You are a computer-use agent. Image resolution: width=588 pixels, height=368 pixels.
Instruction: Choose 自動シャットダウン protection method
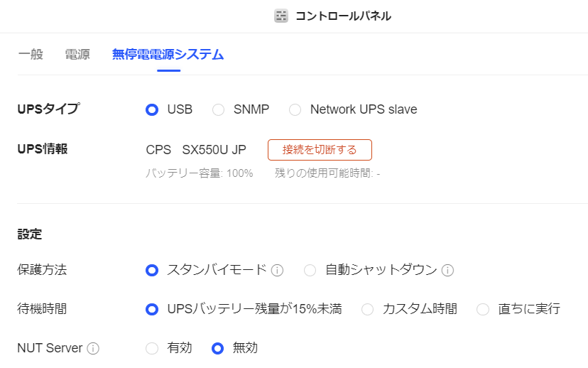(x=310, y=270)
